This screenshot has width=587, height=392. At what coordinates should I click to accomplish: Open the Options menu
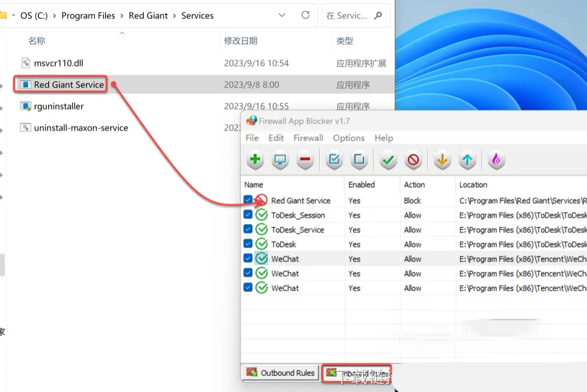click(x=348, y=138)
